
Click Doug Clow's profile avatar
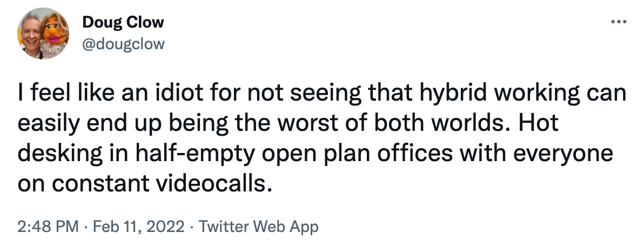[x=43, y=35]
